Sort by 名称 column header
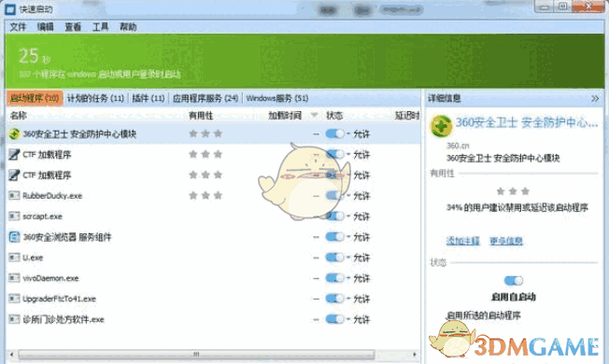This screenshot has height=364, width=609. [x=19, y=115]
